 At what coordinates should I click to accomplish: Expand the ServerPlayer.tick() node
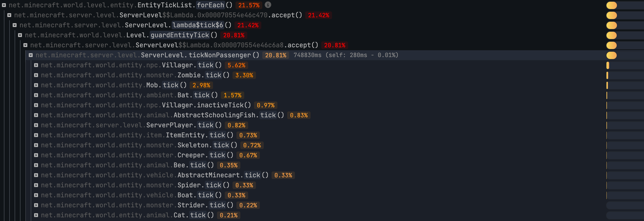click(36, 125)
